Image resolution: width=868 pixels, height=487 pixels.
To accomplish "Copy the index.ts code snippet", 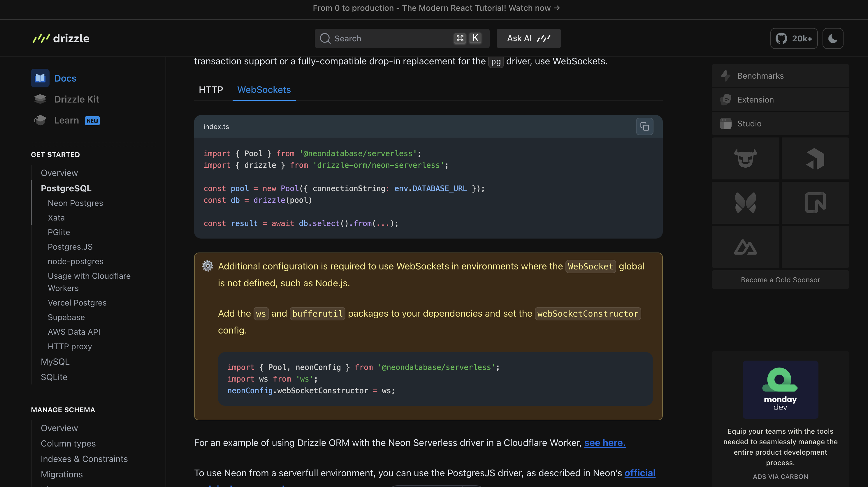I will 644,127.
